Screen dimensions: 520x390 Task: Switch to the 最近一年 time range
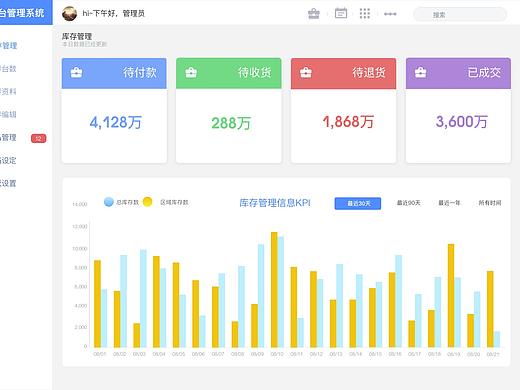[449, 203]
